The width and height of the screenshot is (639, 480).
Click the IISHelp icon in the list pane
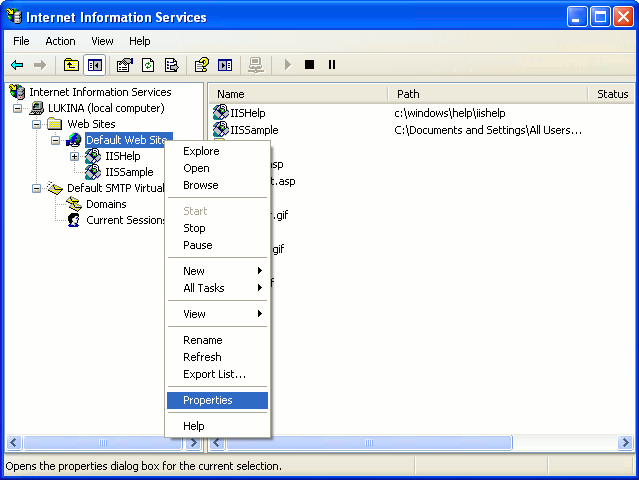pos(221,112)
